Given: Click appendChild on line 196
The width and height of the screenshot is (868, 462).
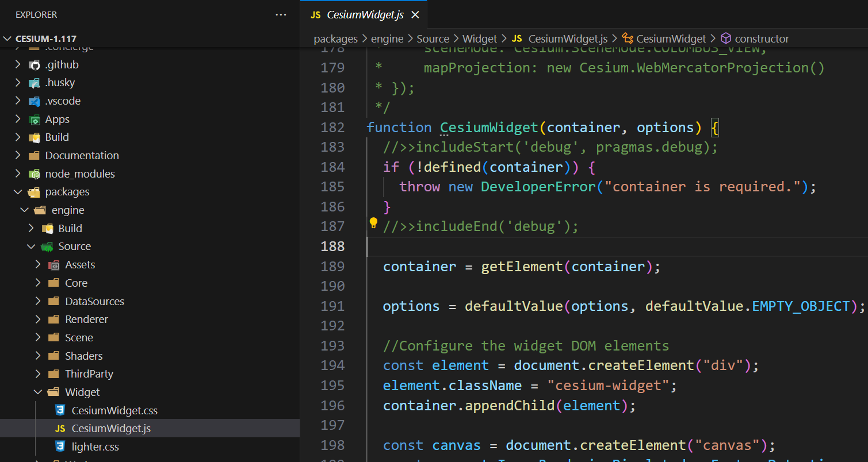Looking at the screenshot, I should pos(510,406).
